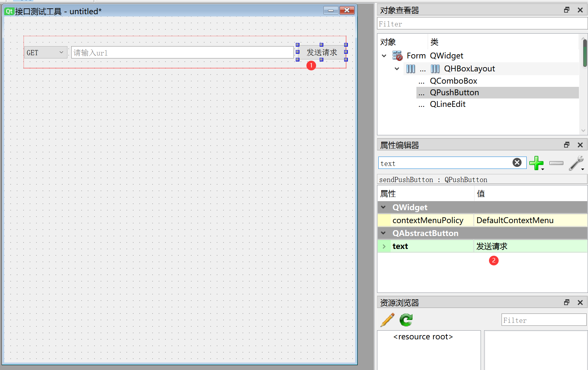Click the minus remove property icon
The image size is (588, 370).
point(556,163)
